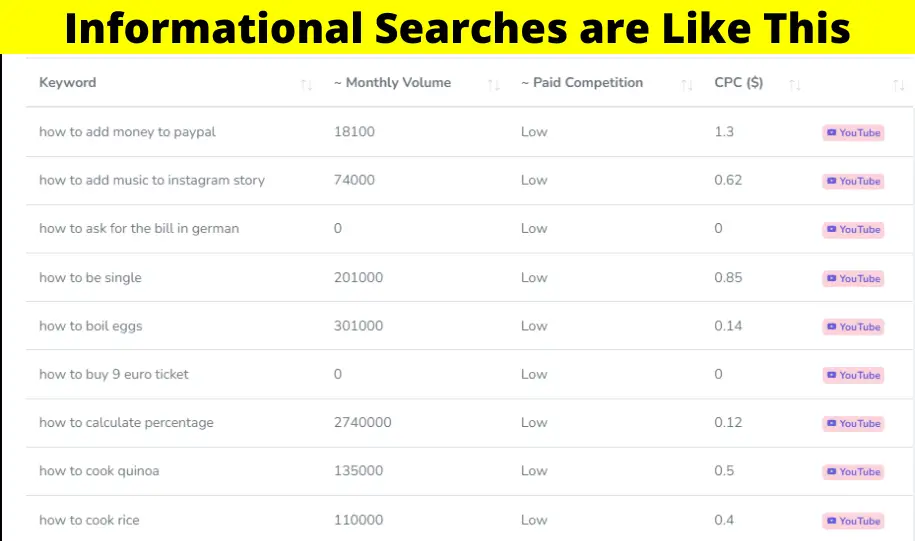The width and height of the screenshot is (915, 541).
Task: Sort by Paid Competition arrows icon
Action: click(x=687, y=85)
